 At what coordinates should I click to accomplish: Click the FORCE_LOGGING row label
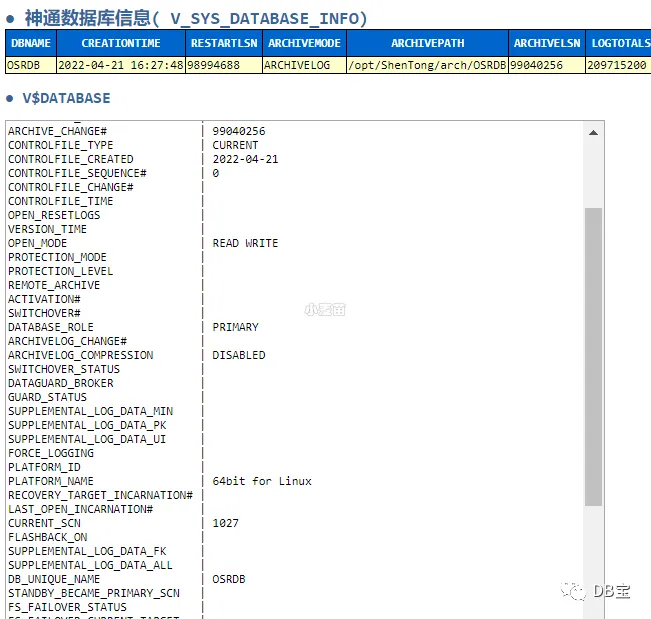pos(51,453)
